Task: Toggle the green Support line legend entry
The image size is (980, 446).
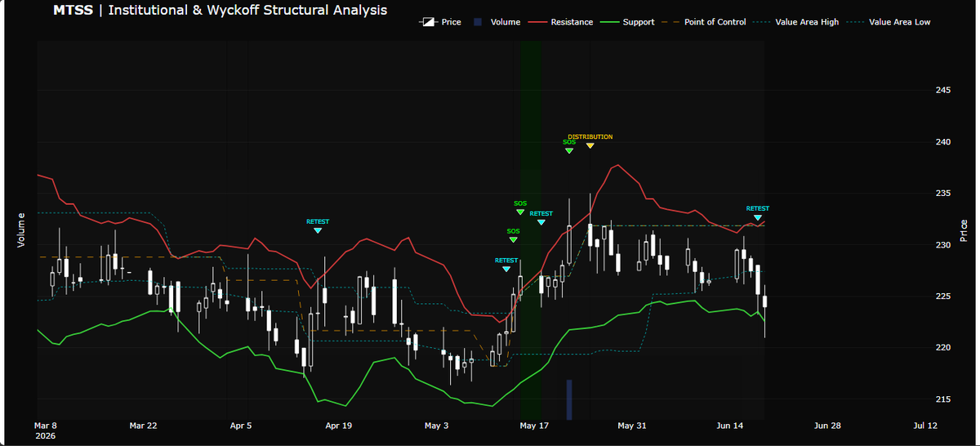Action: click(628, 22)
